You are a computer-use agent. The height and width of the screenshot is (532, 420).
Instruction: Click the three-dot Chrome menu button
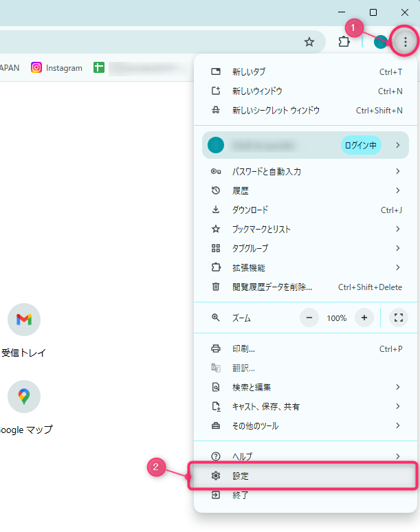[405, 42]
